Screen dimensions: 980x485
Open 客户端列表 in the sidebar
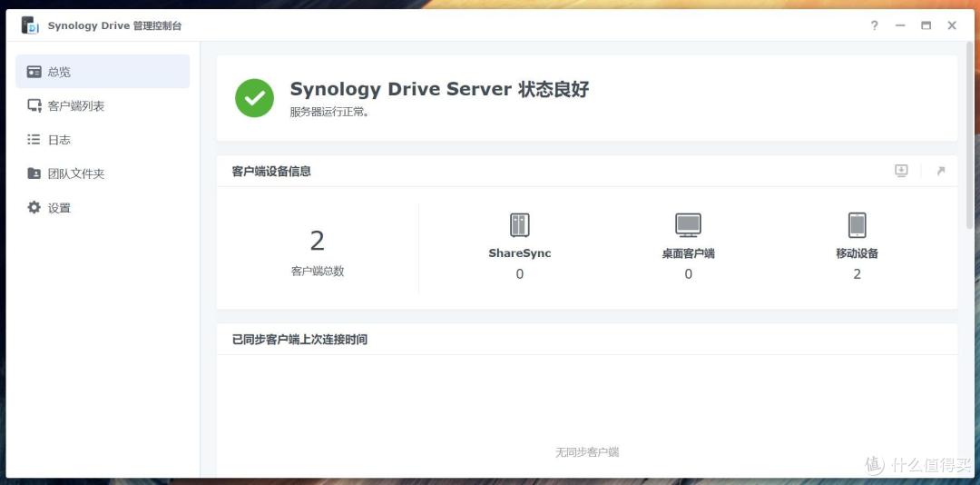coord(103,105)
